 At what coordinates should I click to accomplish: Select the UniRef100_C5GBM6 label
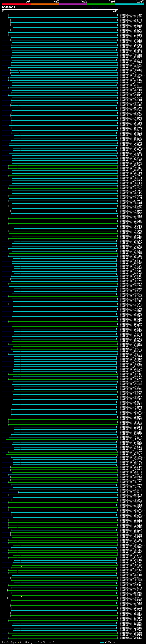point(131,289)
